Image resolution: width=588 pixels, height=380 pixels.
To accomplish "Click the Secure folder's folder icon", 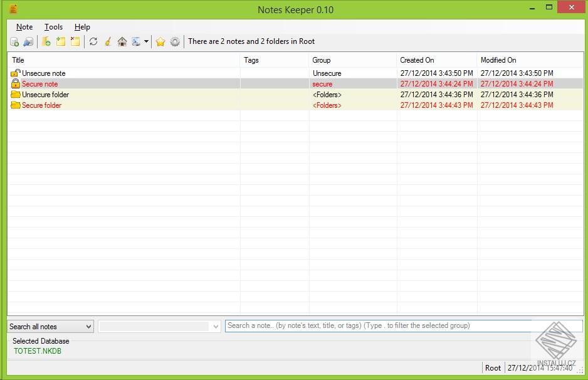I will [x=16, y=105].
